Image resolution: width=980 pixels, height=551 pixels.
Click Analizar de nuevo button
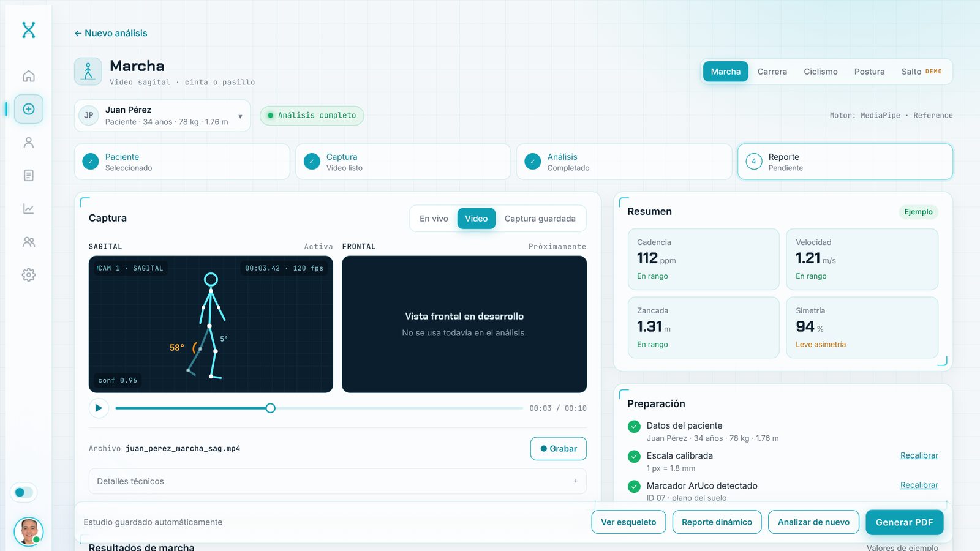pyautogui.click(x=813, y=522)
